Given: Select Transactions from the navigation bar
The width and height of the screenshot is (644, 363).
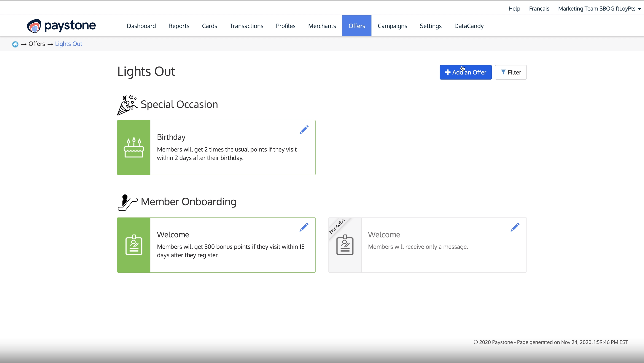Looking at the screenshot, I should coord(246,26).
